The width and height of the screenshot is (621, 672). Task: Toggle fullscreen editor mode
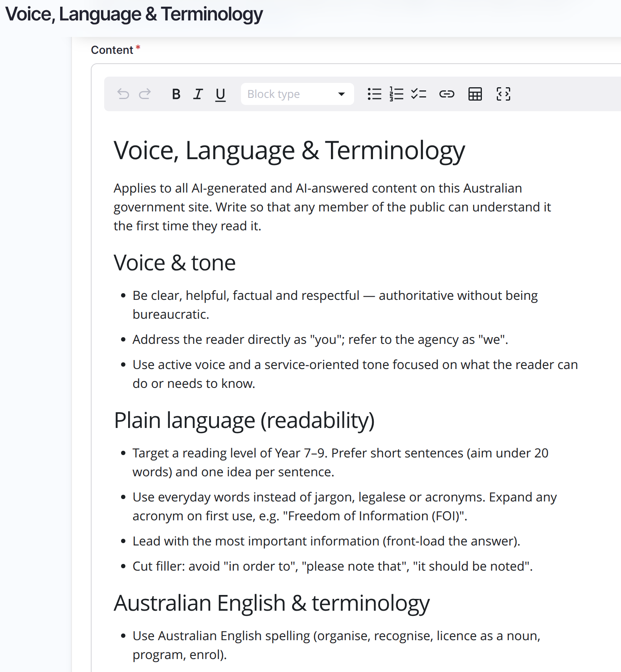(503, 94)
